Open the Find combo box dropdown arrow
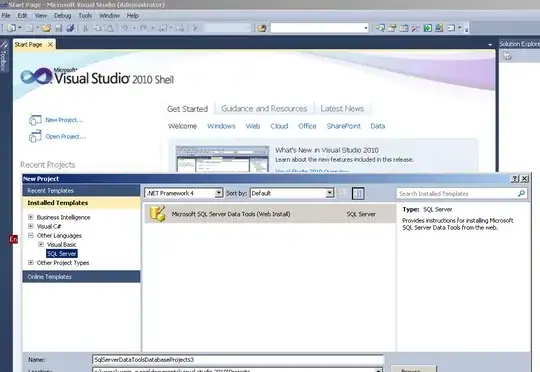Image resolution: width=540 pixels, height=372 pixels. point(366,28)
